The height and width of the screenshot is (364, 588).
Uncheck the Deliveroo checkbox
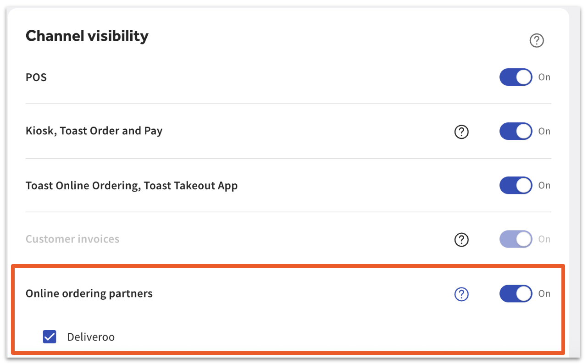50,337
